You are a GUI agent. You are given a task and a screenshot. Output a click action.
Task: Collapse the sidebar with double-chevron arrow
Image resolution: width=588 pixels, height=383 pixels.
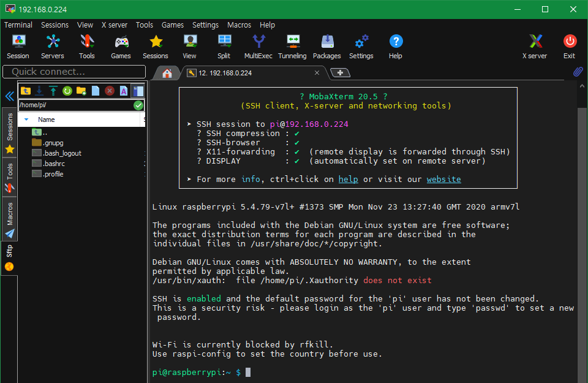click(x=9, y=96)
